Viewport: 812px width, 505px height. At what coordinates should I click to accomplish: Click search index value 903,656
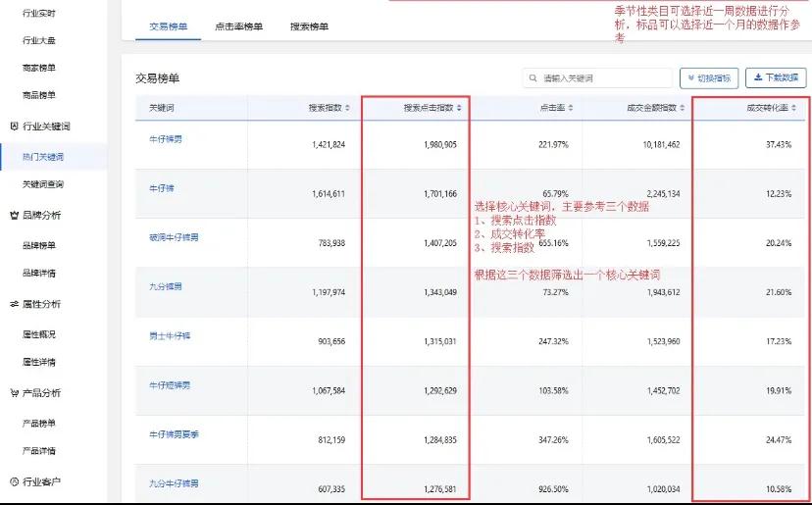point(331,341)
